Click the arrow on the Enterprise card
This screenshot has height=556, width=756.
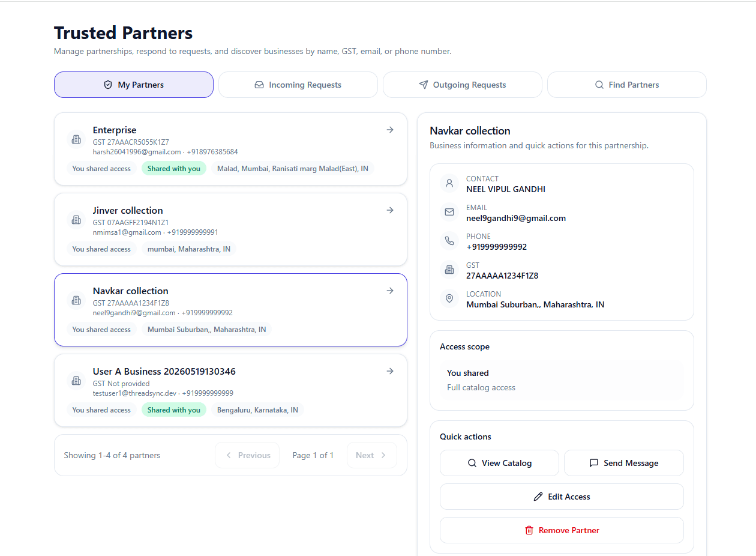tap(390, 130)
